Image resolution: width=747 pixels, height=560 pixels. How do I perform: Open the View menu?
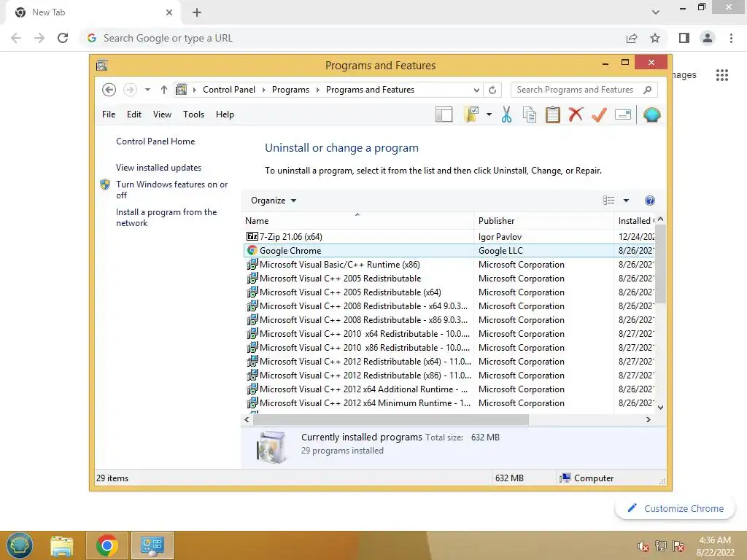[162, 114]
